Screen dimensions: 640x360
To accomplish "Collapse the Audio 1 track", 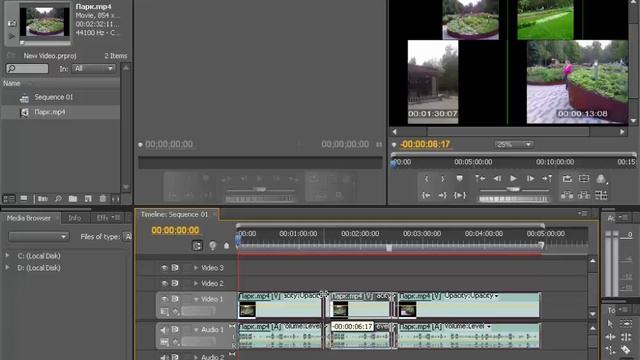I will click(196, 330).
